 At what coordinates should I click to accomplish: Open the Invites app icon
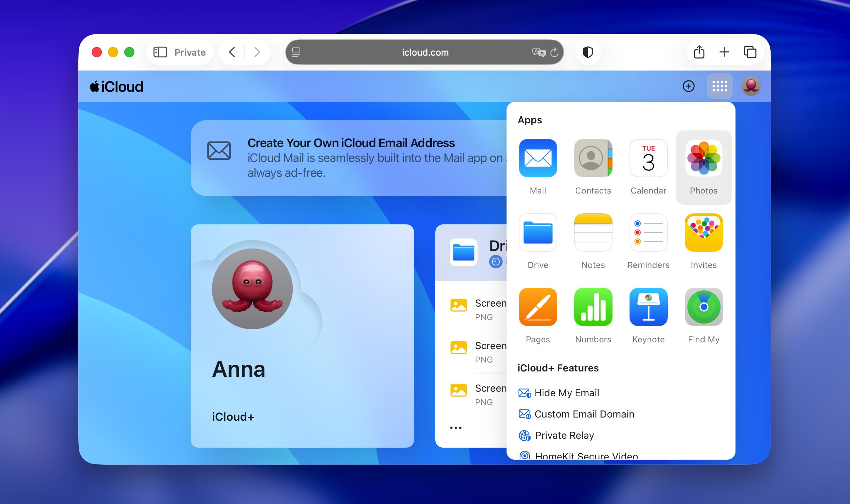(x=704, y=233)
